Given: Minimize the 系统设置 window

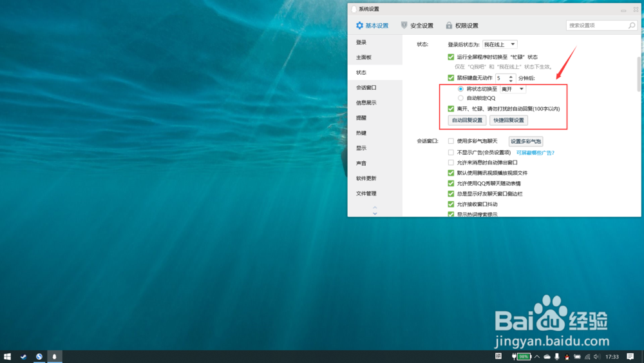Looking at the screenshot, I should (x=623, y=10).
